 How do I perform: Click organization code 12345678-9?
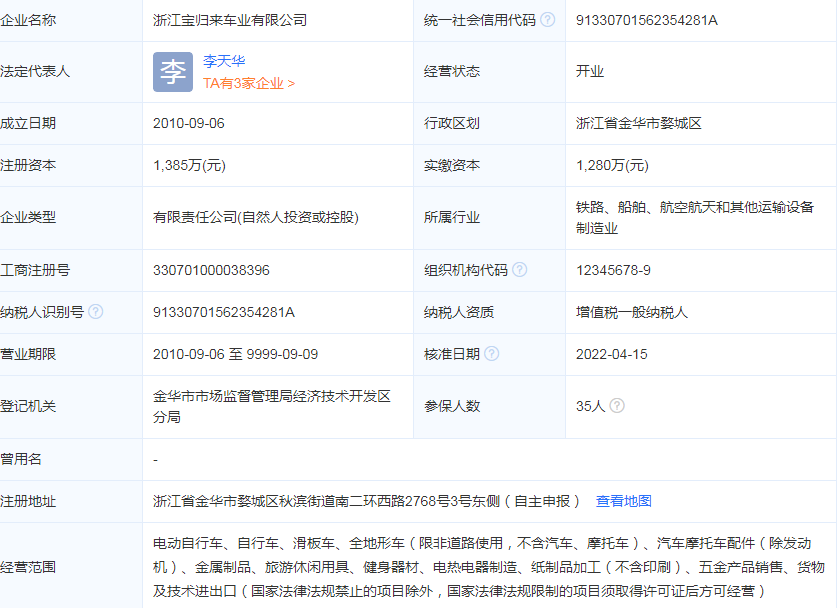614,270
